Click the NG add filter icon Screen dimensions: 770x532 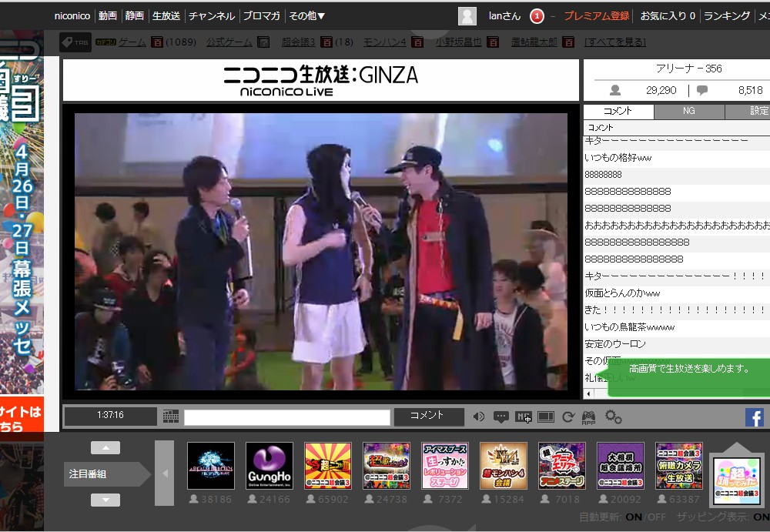click(x=524, y=417)
